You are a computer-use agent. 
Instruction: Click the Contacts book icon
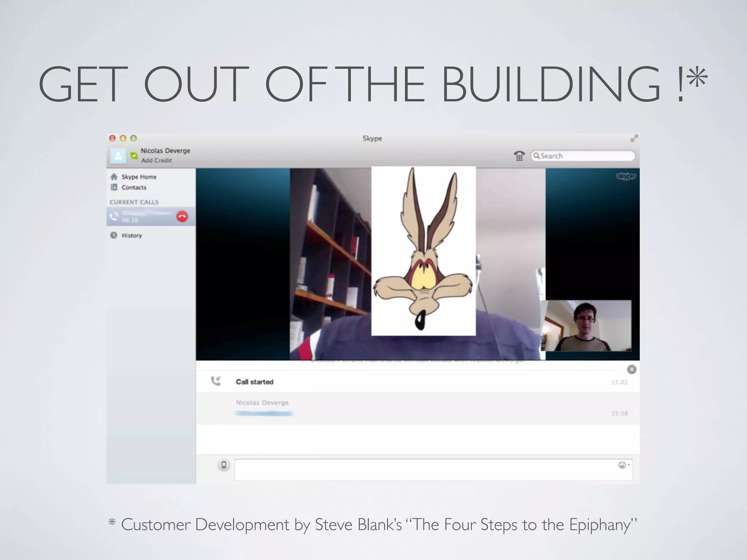click(x=114, y=187)
